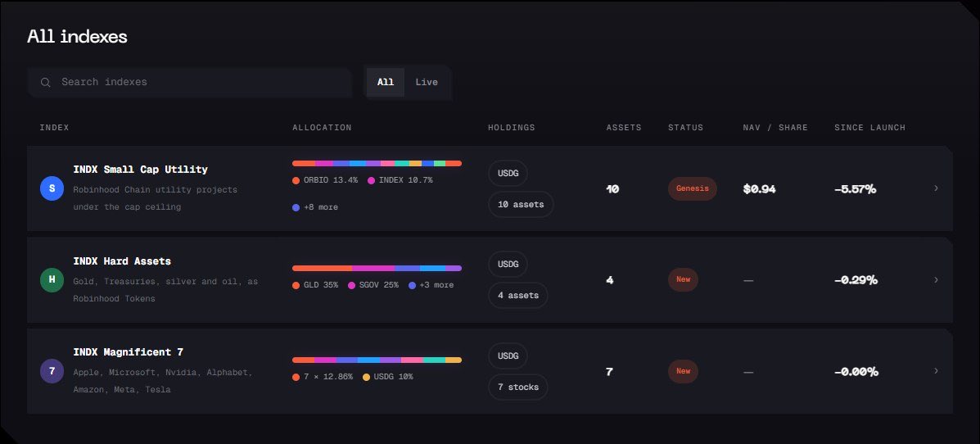Click the blue dot beside +8 more
The width and height of the screenshot is (980, 444).
pos(296,207)
